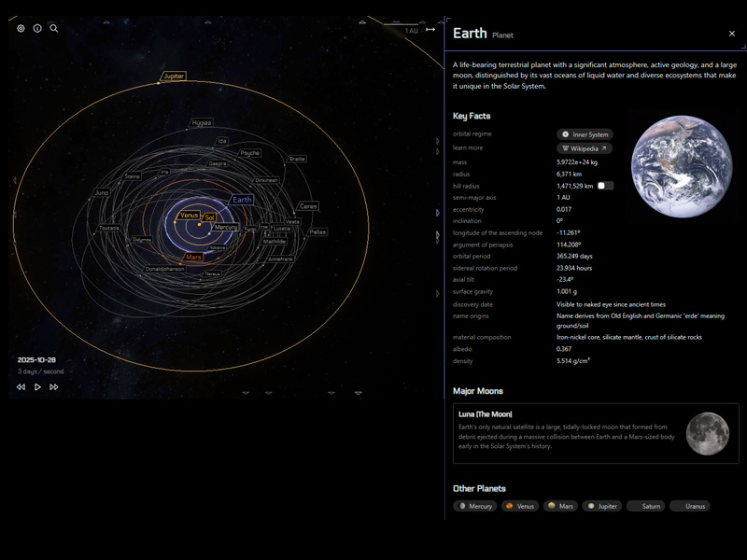Click the Luna moon thumbnail image

tap(708, 432)
